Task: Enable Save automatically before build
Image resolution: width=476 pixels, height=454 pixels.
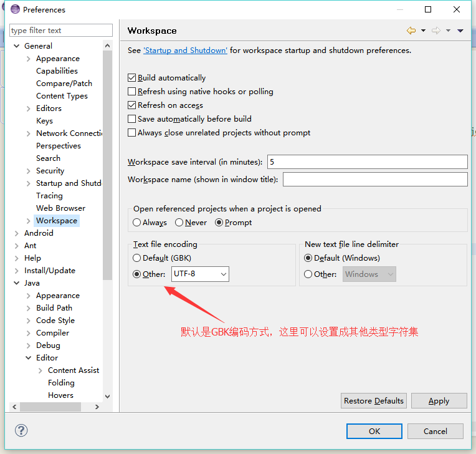Action: 131,119
